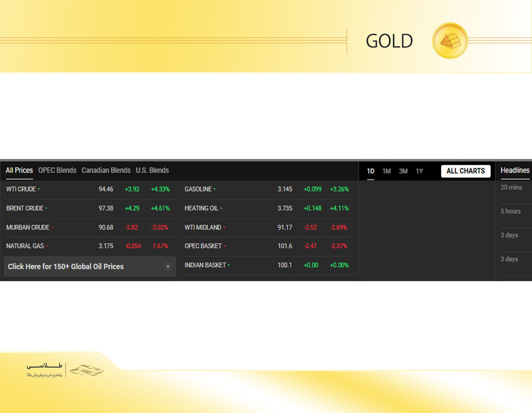Click WTI Crude price 94.46
Viewport: 532px width, 413px height.
106,189
